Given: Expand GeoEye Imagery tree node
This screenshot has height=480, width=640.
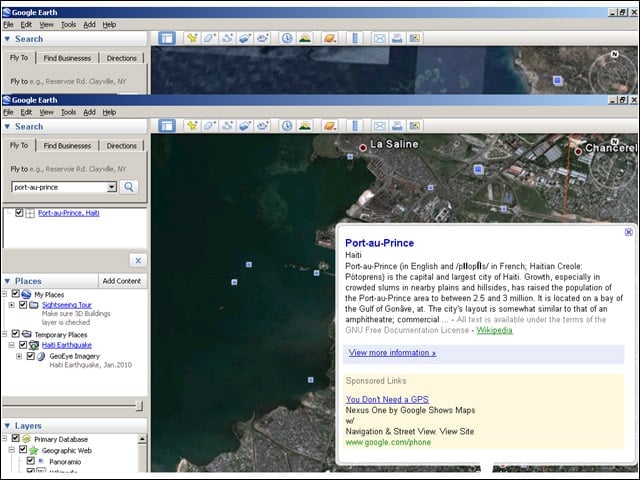Looking at the screenshot, I should tap(19, 356).
